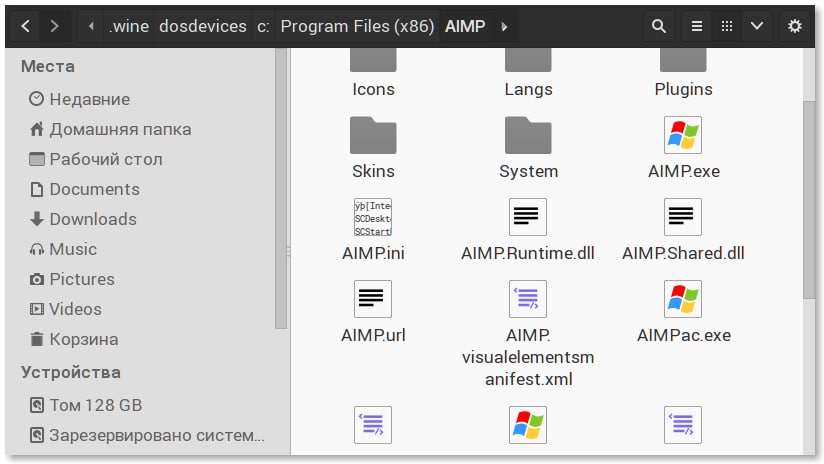824x464 pixels.
Task: Go forward with the right arrow button
Action: coord(54,26)
